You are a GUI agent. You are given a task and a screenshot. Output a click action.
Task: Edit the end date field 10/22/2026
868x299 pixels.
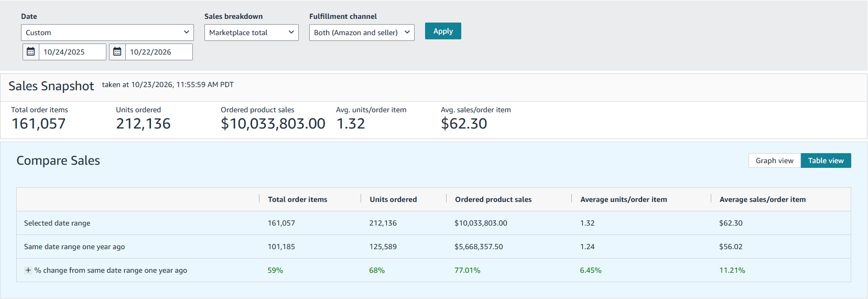tap(159, 52)
